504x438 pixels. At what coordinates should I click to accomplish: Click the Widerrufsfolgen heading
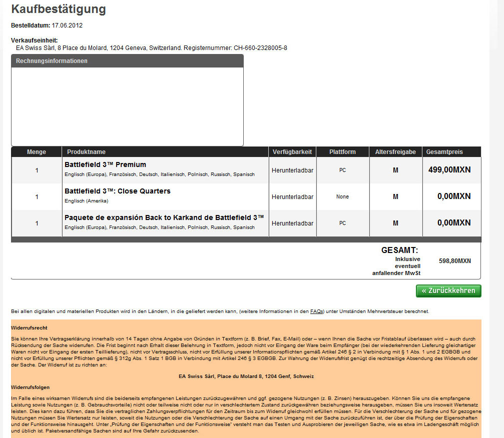30,387
